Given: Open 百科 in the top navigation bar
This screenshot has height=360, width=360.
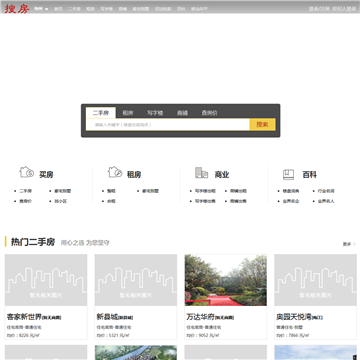Looking at the screenshot, I should [x=181, y=9].
